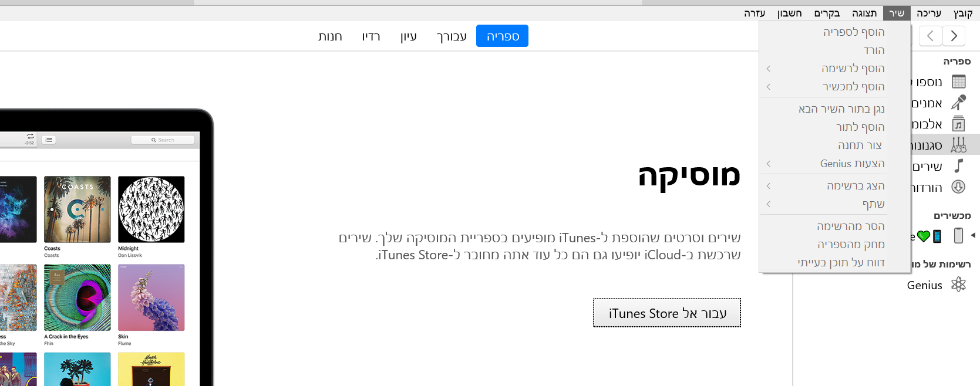Switch to the עבורך tab

(452, 36)
